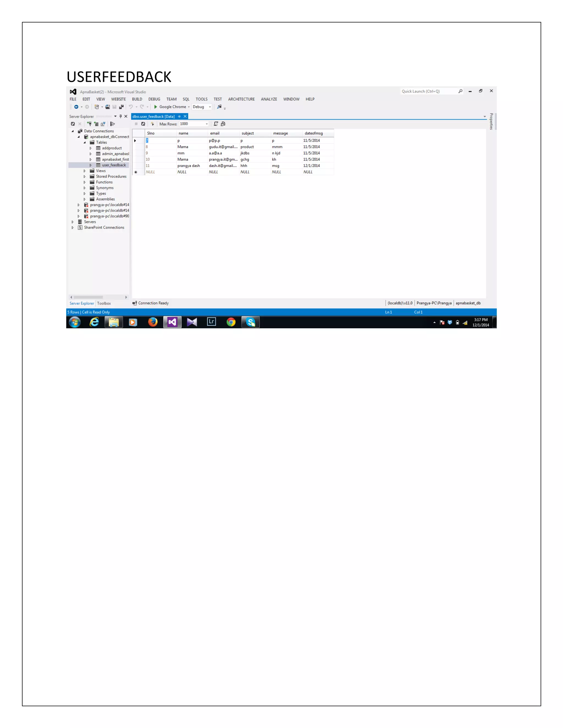Refresh the table data grid
Image resolution: width=563 pixels, height=728 pixels.
pyautogui.click(x=143, y=124)
